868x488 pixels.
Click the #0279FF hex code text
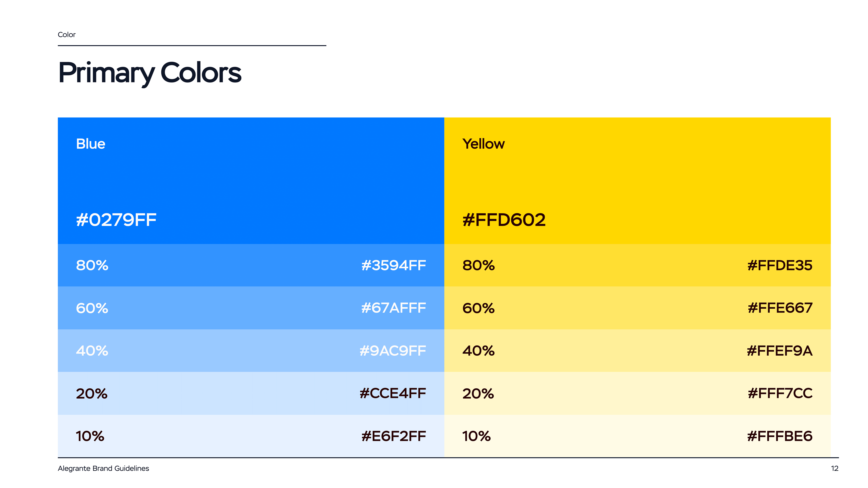pos(116,220)
